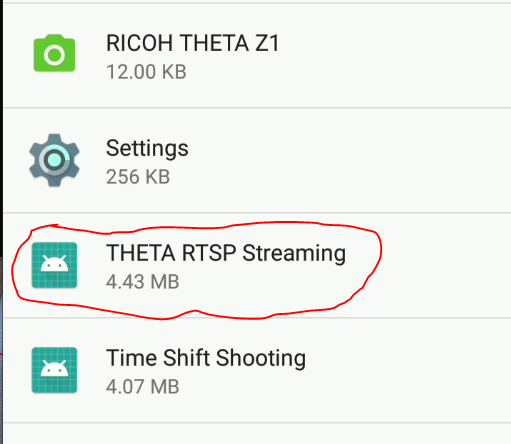Tap blank area right of RICOH THETA Z1
Viewport: 511px width, 444px height.
coord(395,55)
